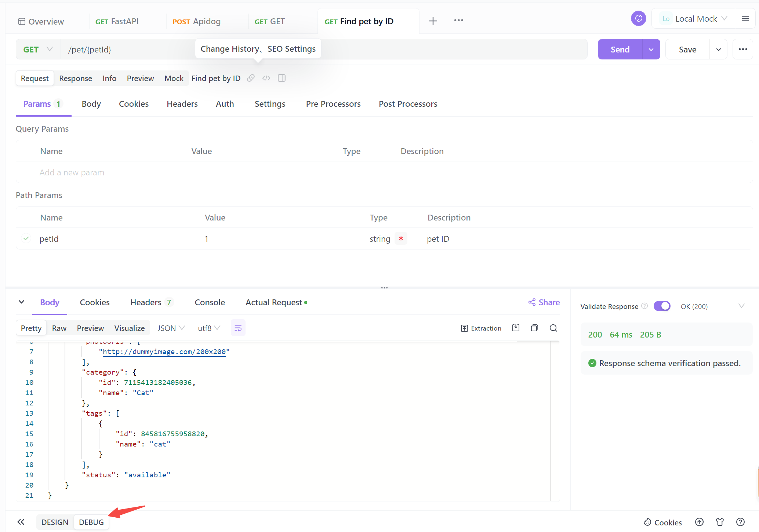The height and width of the screenshot is (532, 759).
Task: Open the Send button dropdown arrow
Action: [x=651, y=49]
